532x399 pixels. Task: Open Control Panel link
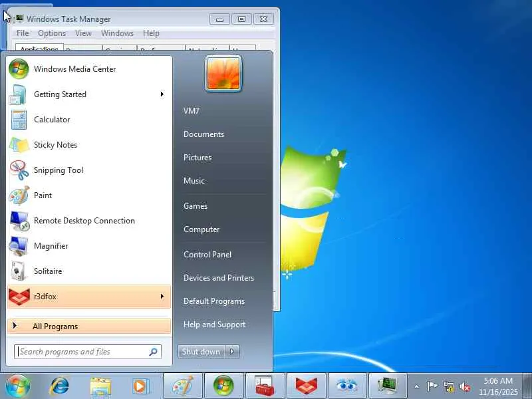207,255
